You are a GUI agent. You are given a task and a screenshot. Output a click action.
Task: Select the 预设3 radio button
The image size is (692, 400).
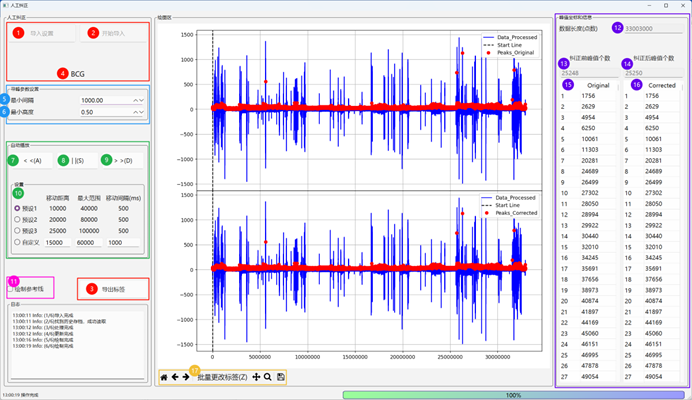coord(17,230)
